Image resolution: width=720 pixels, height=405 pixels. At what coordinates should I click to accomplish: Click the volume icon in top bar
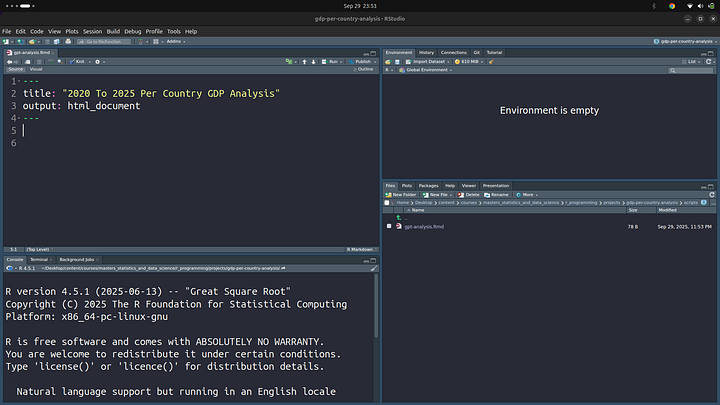click(700, 6)
